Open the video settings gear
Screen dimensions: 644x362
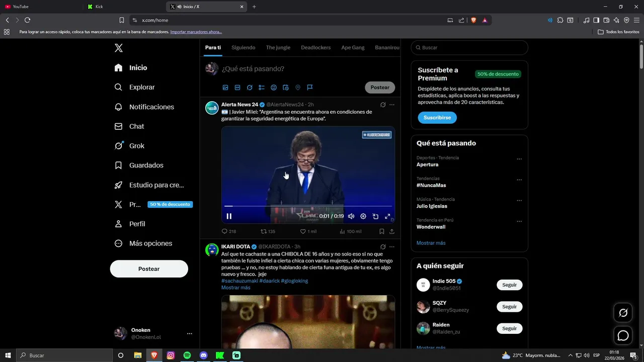pos(363,216)
